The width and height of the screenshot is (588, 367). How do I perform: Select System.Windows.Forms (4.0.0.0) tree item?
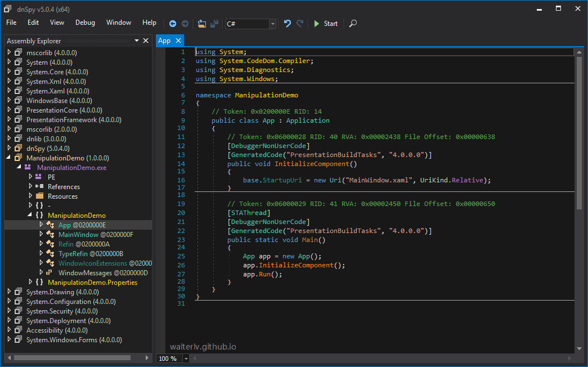point(74,340)
